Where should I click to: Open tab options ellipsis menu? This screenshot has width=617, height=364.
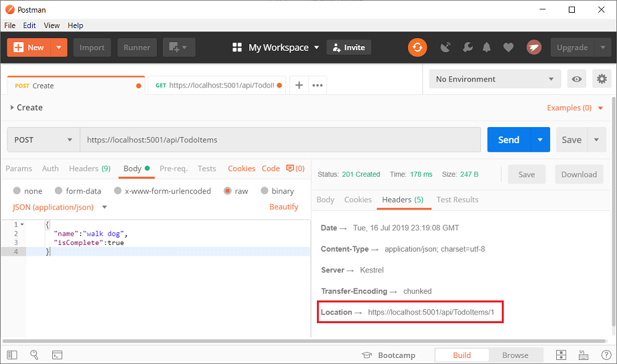pos(317,85)
